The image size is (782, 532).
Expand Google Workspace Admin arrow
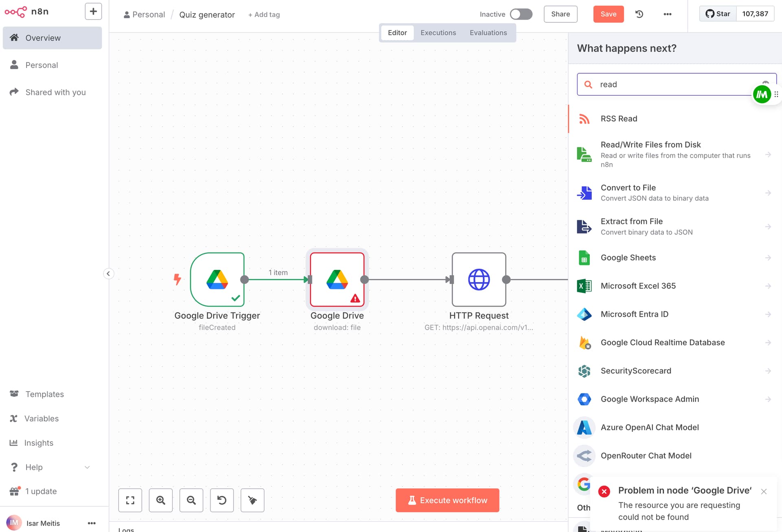click(768, 399)
